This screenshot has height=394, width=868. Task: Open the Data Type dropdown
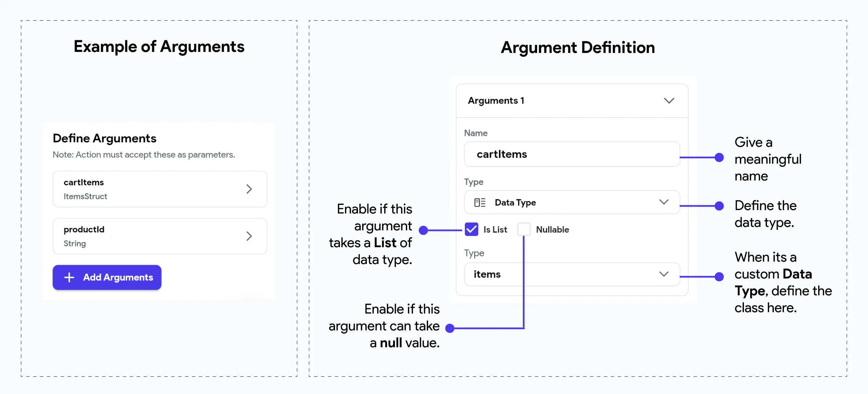point(572,203)
